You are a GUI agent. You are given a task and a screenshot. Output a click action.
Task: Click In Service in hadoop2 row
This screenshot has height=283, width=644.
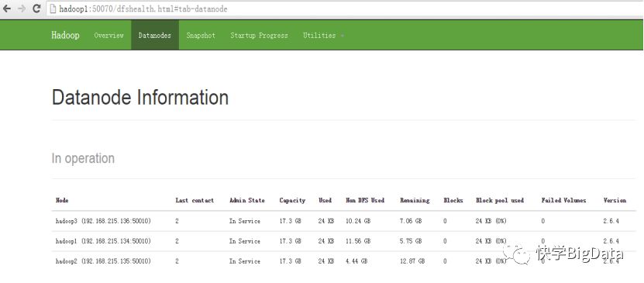pos(245,261)
